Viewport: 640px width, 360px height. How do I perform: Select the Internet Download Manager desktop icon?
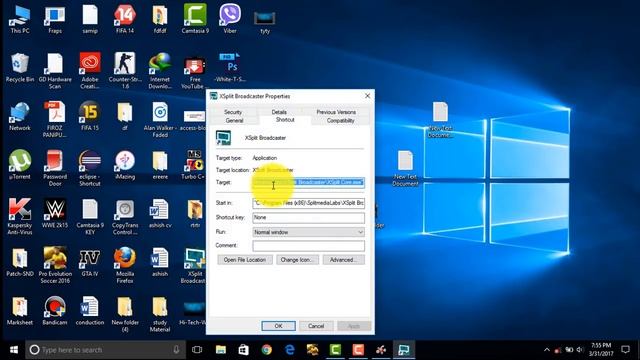pos(160,70)
